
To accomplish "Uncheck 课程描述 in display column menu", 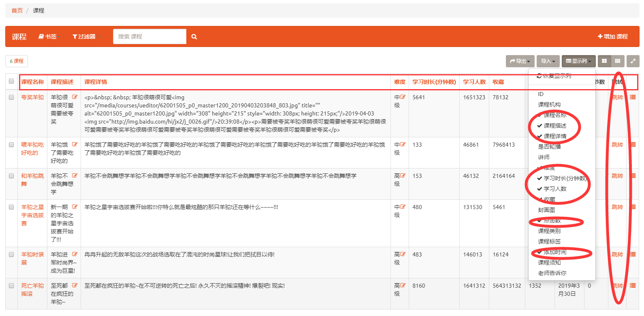I will [562, 126].
